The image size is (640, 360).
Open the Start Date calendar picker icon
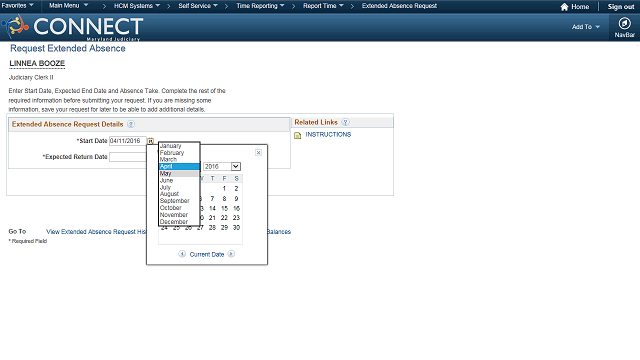[150, 141]
